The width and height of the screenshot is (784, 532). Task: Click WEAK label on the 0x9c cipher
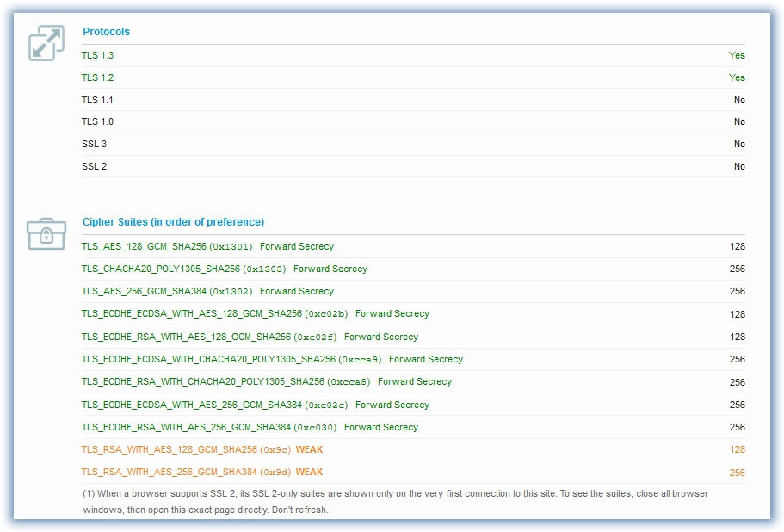(309, 450)
